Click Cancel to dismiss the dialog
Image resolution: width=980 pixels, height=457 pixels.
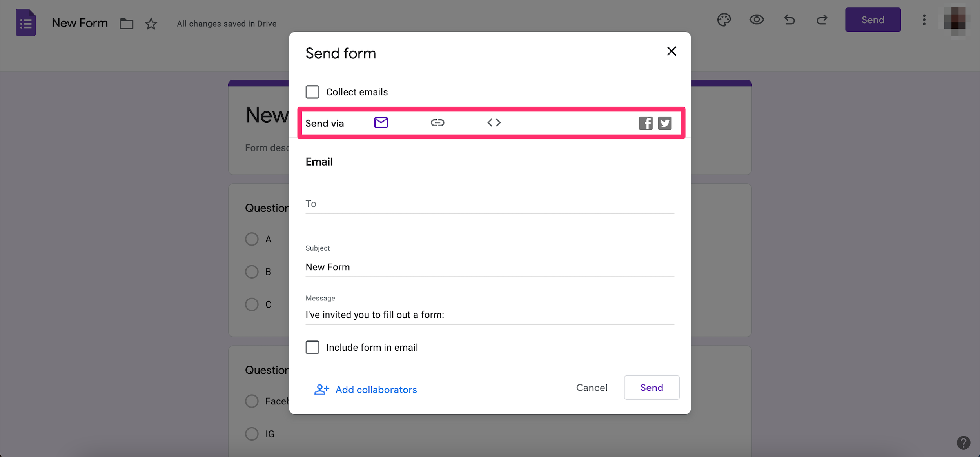[592, 388]
